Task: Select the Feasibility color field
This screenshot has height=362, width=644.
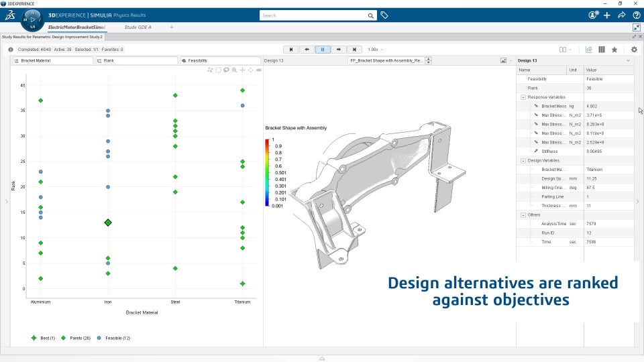Action: pyautogui.click(x=220, y=60)
